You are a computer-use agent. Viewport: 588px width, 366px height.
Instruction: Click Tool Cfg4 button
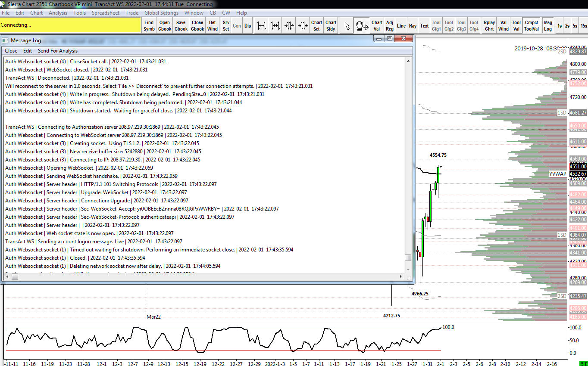(474, 26)
